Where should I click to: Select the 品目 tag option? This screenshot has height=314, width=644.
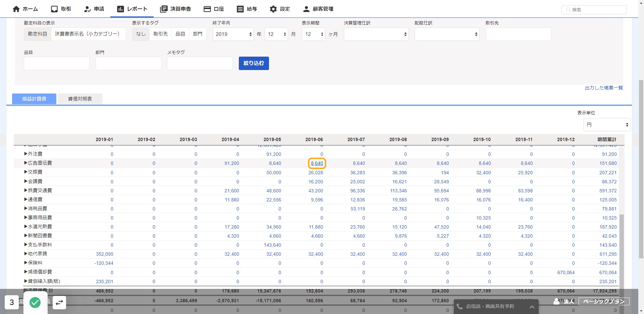(x=180, y=34)
